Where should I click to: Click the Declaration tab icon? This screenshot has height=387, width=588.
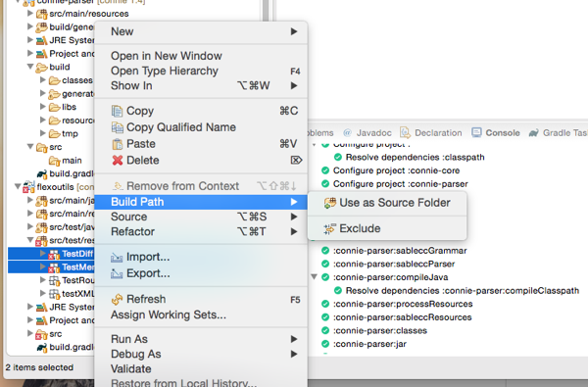pos(405,132)
